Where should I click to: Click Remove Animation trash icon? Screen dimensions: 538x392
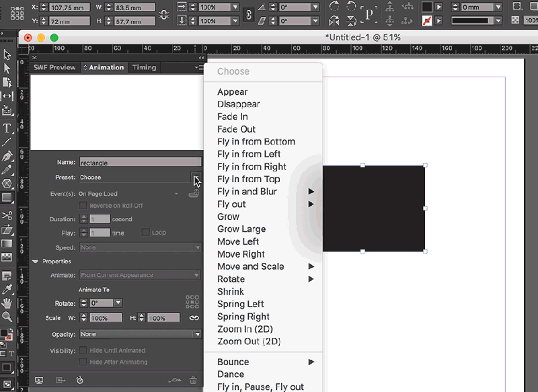click(193, 380)
